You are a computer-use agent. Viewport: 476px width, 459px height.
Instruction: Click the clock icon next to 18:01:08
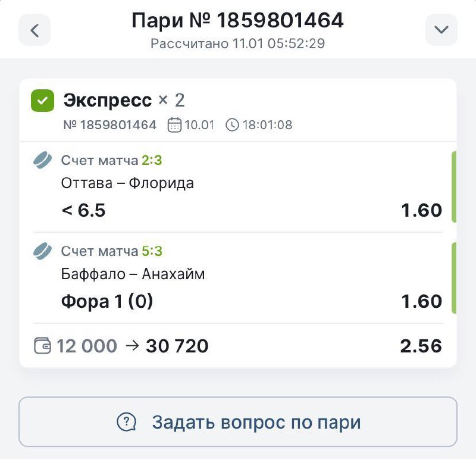(x=232, y=125)
